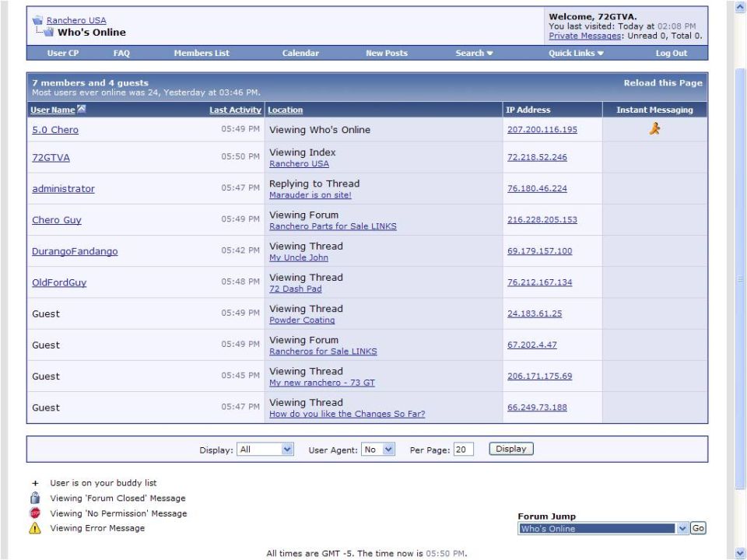Click Reload this Page link
This screenshot has width=747, height=560.
coord(663,83)
